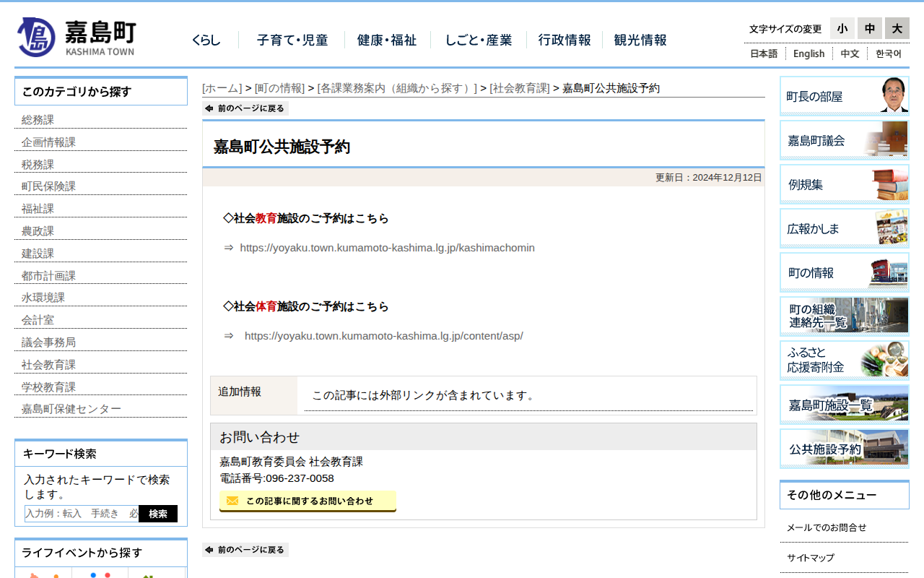Open the 嘉島町議会 banner
Image resolution: width=924 pixels, height=578 pixels.
coord(843,139)
